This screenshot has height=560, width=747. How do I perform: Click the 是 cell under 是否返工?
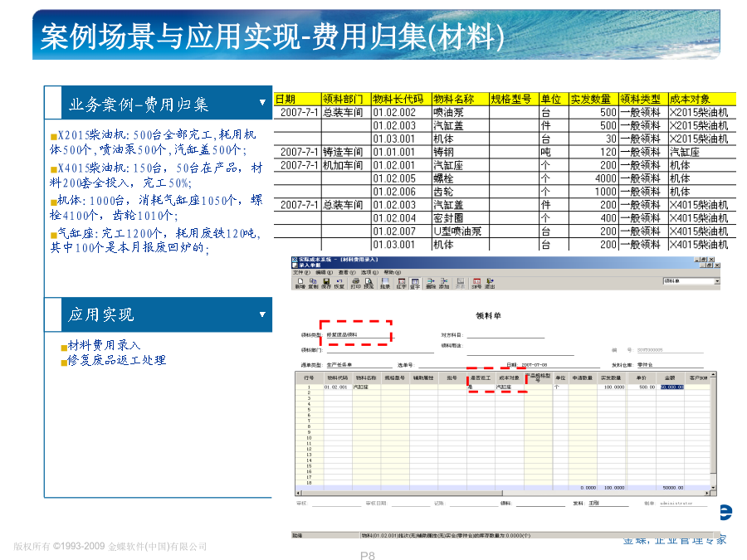tap(481, 387)
